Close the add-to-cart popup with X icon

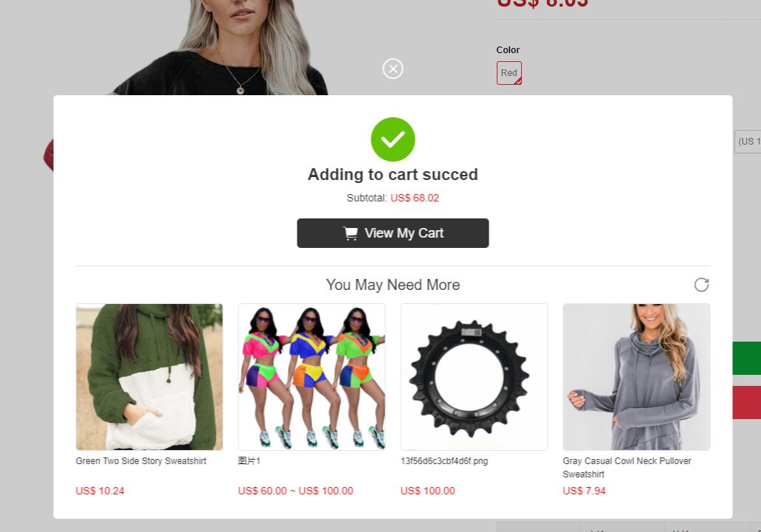click(x=393, y=69)
